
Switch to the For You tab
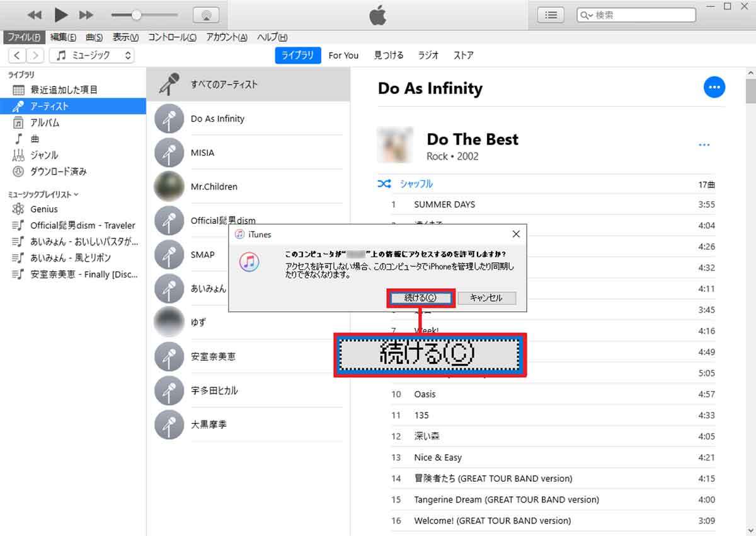point(343,55)
